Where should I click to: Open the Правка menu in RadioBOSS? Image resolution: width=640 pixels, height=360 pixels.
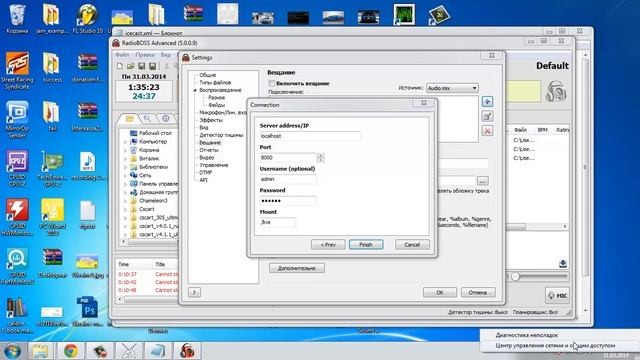point(145,55)
